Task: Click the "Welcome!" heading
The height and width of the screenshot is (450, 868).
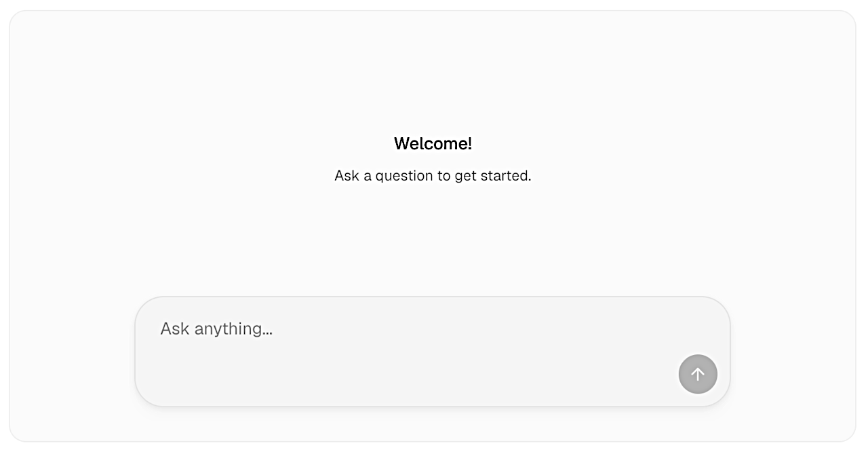Action: pos(433,144)
